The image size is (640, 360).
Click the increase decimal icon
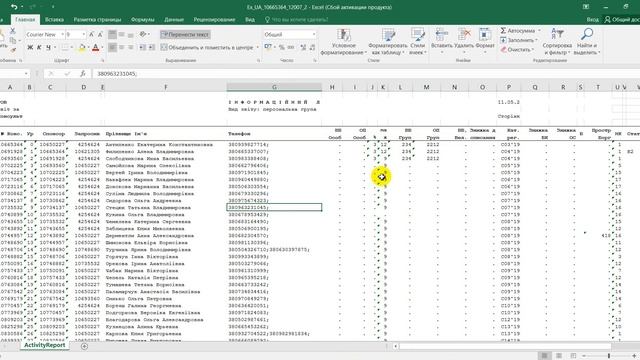pyautogui.click(x=303, y=47)
